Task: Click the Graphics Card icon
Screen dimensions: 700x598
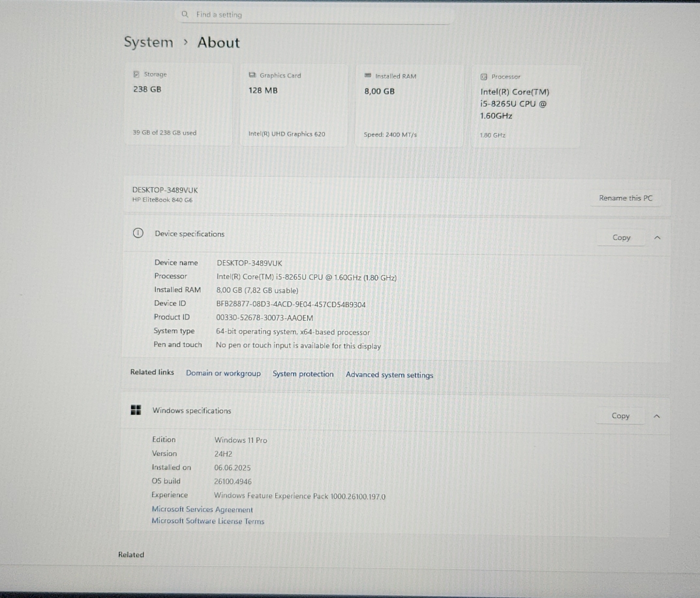Action: click(252, 75)
